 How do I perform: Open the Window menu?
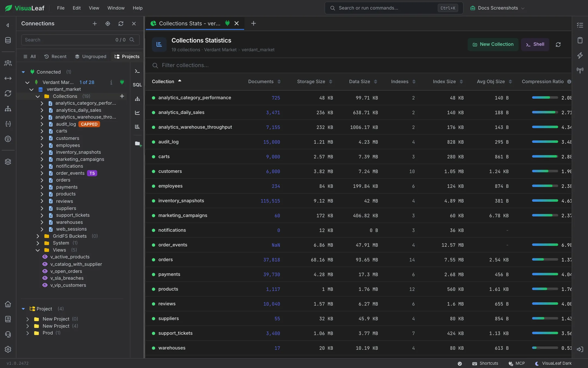coord(116,8)
